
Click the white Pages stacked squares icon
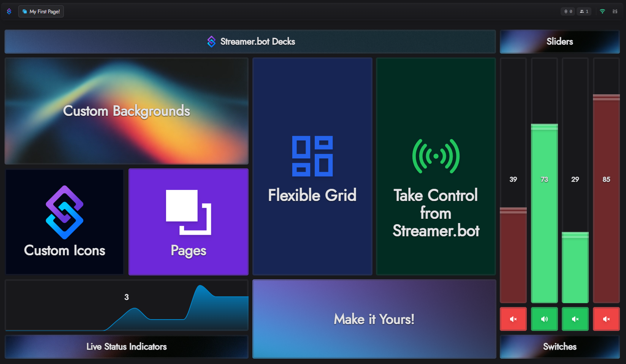(x=189, y=212)
